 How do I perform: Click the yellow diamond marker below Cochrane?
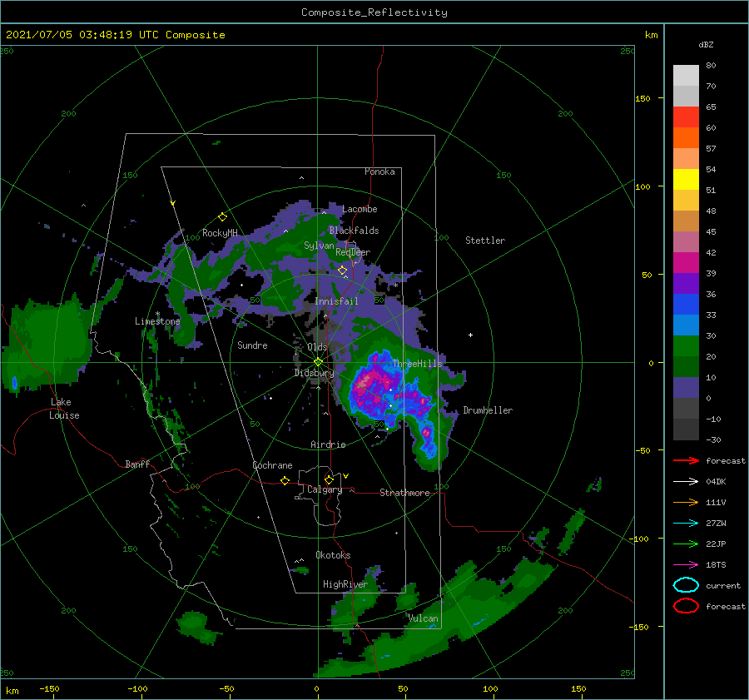(x=285, y=480)
